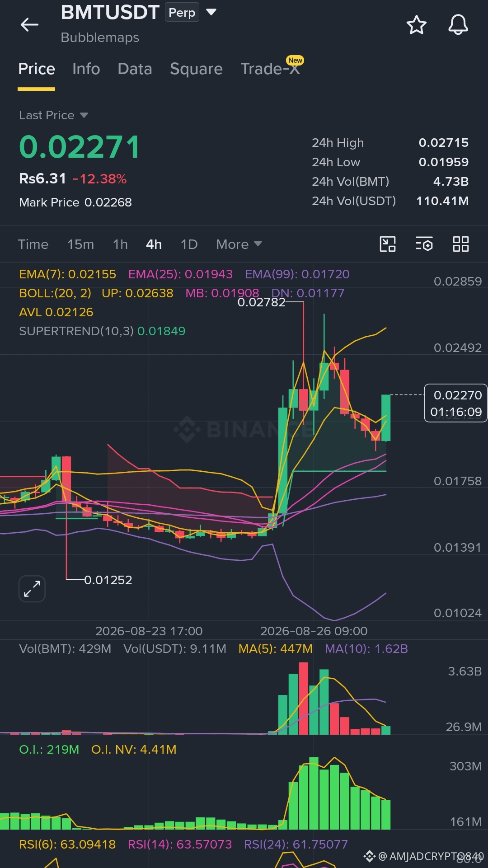This screenshot has height=868, width=488.
Task: Tap the Vol(USDT): 9.11M volume label
Action: tap(175, 649)
